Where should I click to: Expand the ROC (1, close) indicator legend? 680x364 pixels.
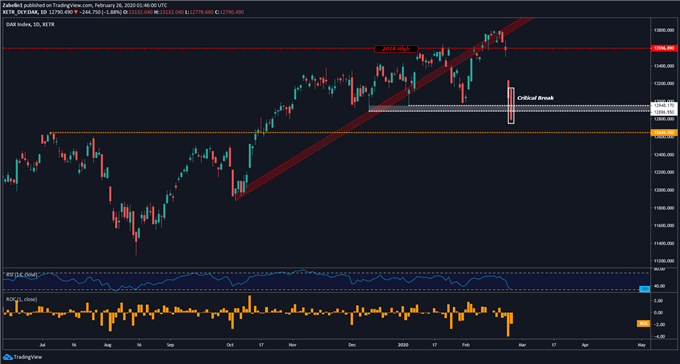pos(21,299)
